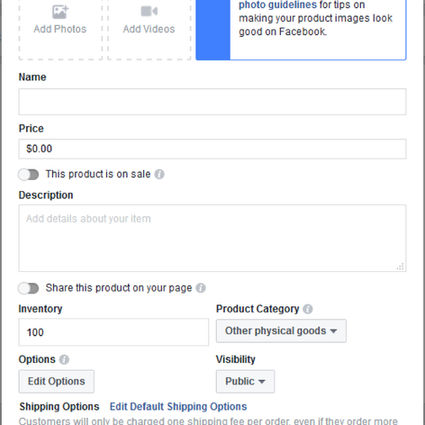Enable This product is on sale toggle
The width and height of the screenshot is (425, 425).
coord(29,174)
